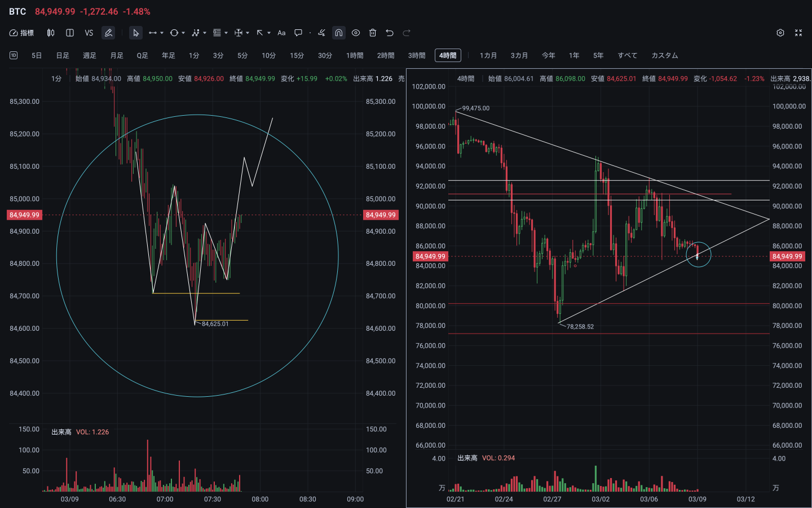The height and width of the screenshot is (508, 812).
Task: Click the red 84,949.99 price tag on left chart
Action: (x=24, y=215)
